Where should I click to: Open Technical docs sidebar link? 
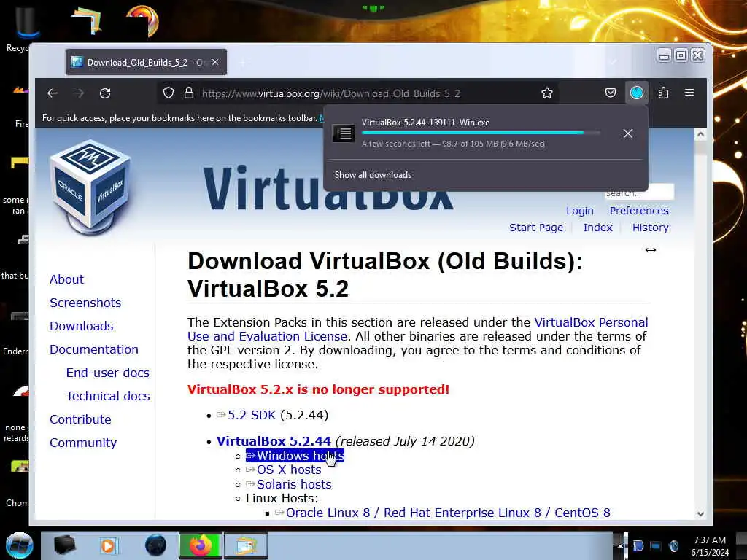pyautogui.click(x=108, y=396)
